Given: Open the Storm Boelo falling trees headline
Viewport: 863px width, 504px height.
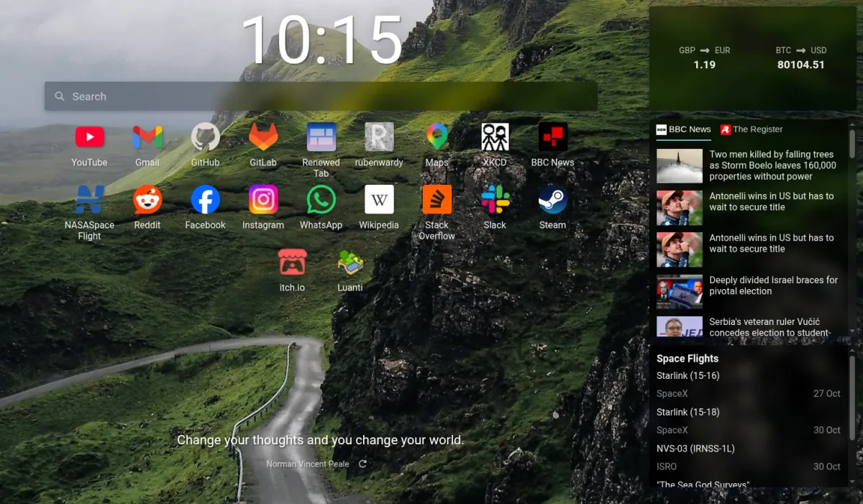Looking at the screenshot, I should tap(773, 165).
